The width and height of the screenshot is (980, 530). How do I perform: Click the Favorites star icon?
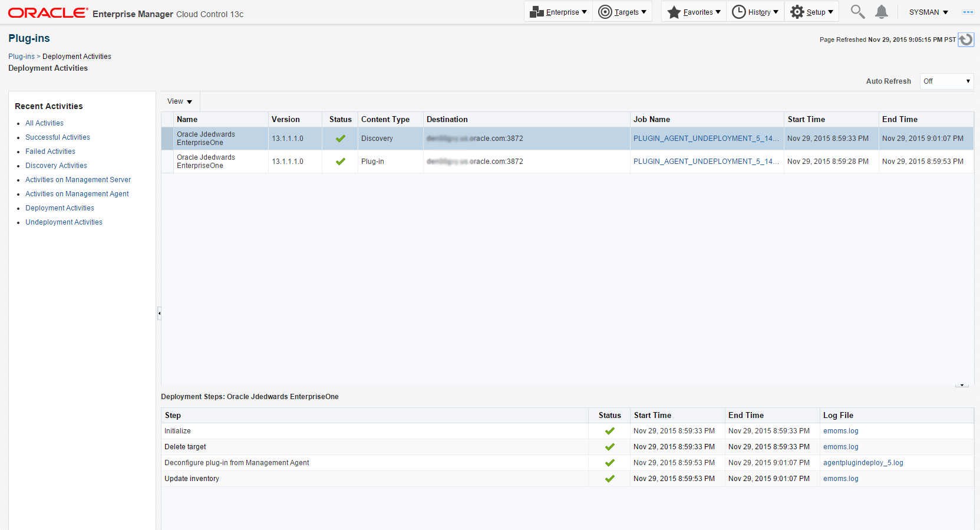coord(674,12)
